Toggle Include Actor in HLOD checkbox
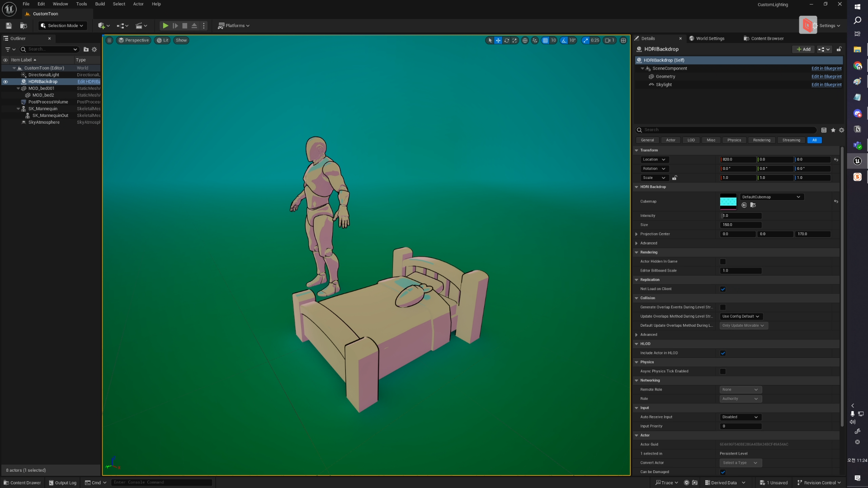The height and width of the screenshot is (488, 868). pyautogui.click(x=722, y=353)
